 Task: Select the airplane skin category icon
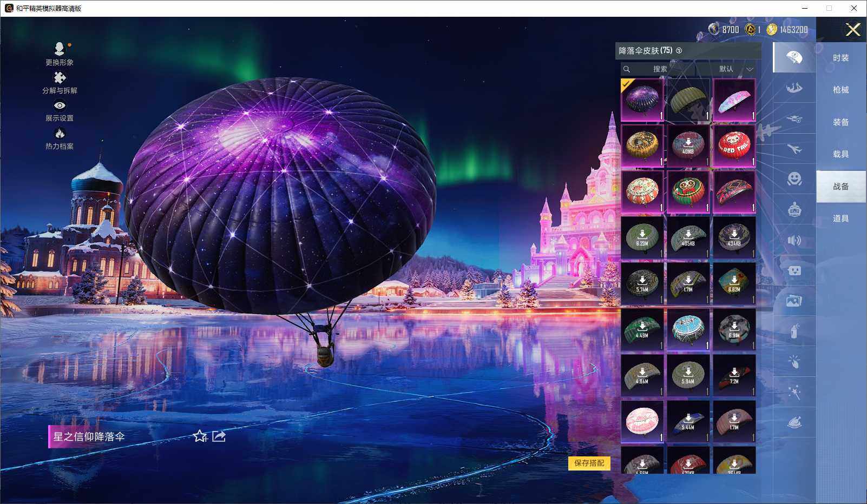pos(794,149)
